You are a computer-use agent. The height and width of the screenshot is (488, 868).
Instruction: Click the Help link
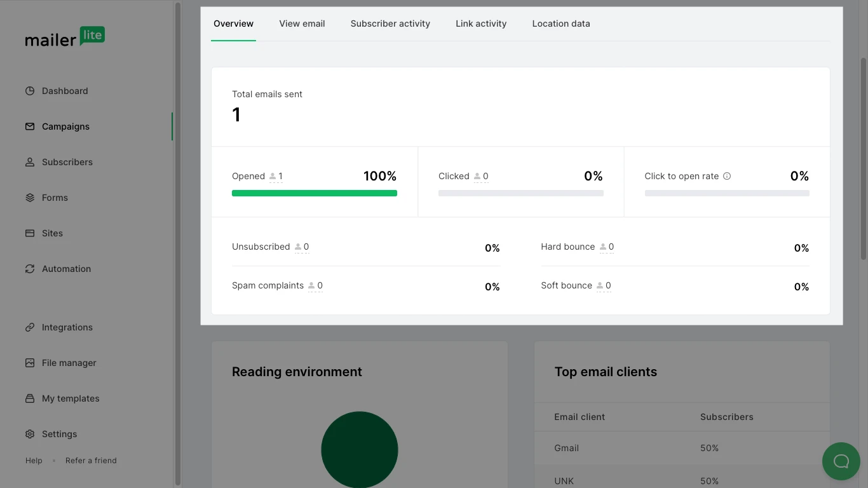[34, 461]
